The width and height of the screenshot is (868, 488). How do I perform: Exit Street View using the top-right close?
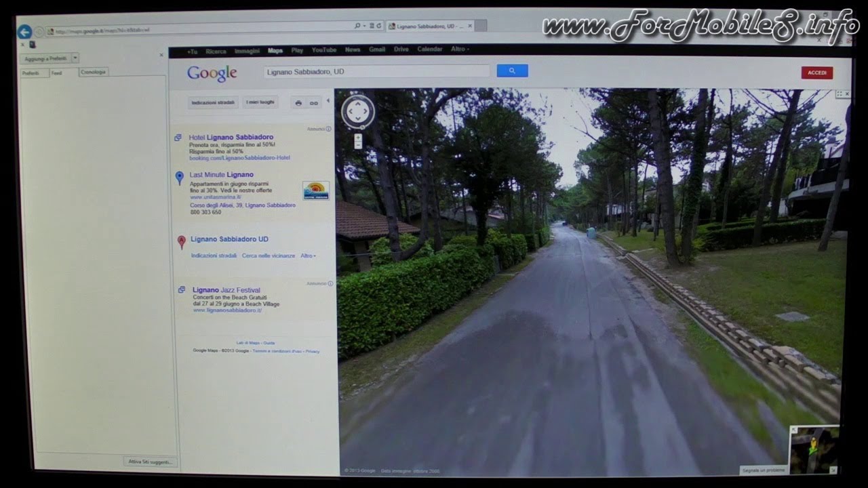pyautogui.click(x=846, y=94)
